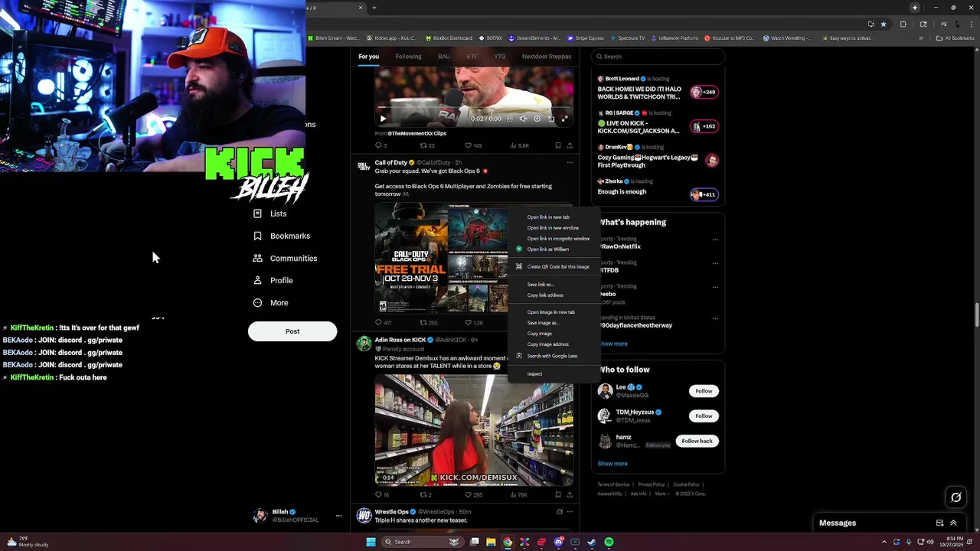Open the Grok icon above Messages
Viewport: 980px width, 551px height.
(955, 497)
